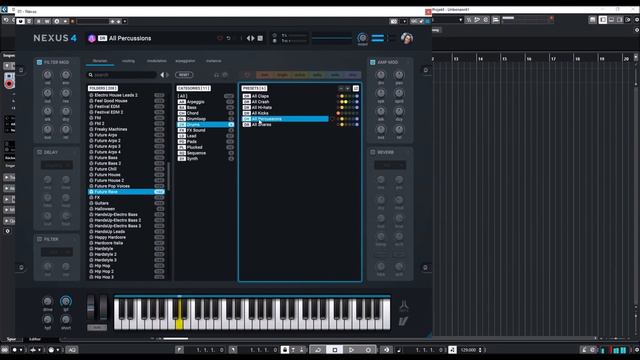Screen dimensions: 640x360
Task: Toggle the FILTER section on/off
Action: click(x=40, y=239)
